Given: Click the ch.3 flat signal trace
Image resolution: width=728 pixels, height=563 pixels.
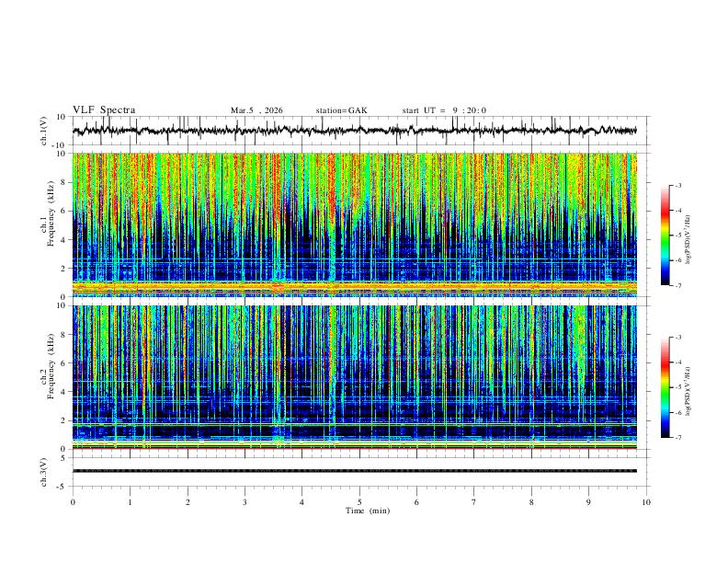Looking at the screenshot, I should 355,471.
